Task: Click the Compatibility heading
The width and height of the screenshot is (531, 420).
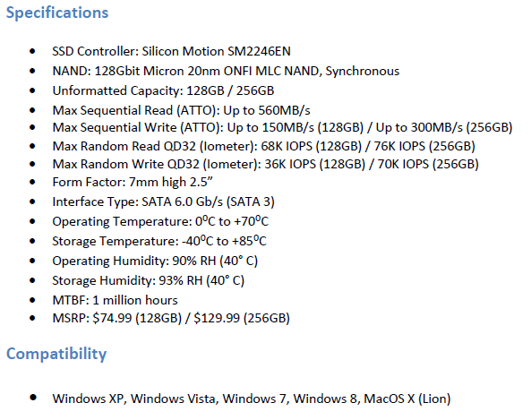Action: tap(56, 354)
